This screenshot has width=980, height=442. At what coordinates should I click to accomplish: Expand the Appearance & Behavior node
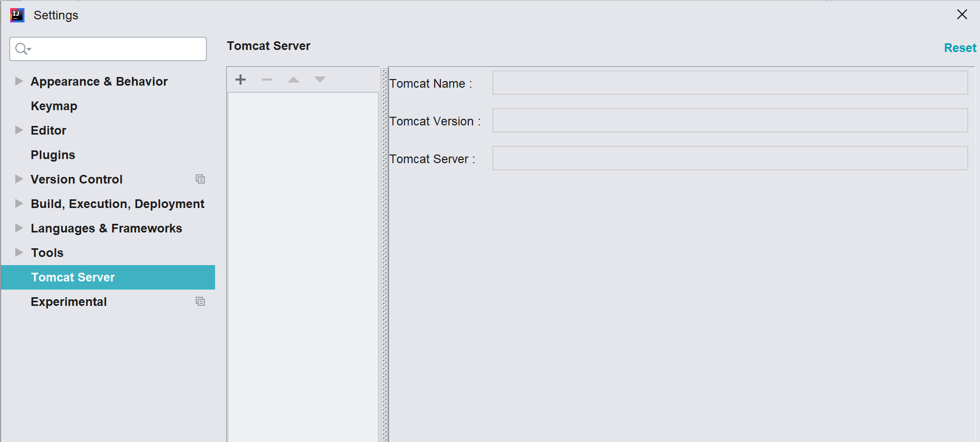click(x=19, y=81)
